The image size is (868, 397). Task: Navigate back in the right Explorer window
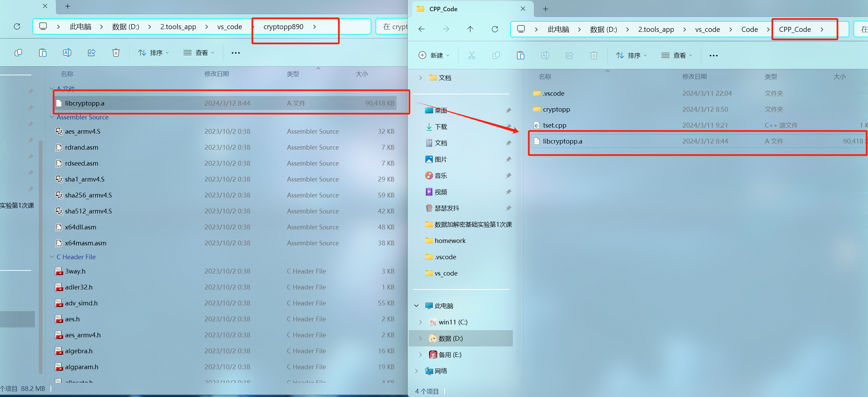pos(422,29)
